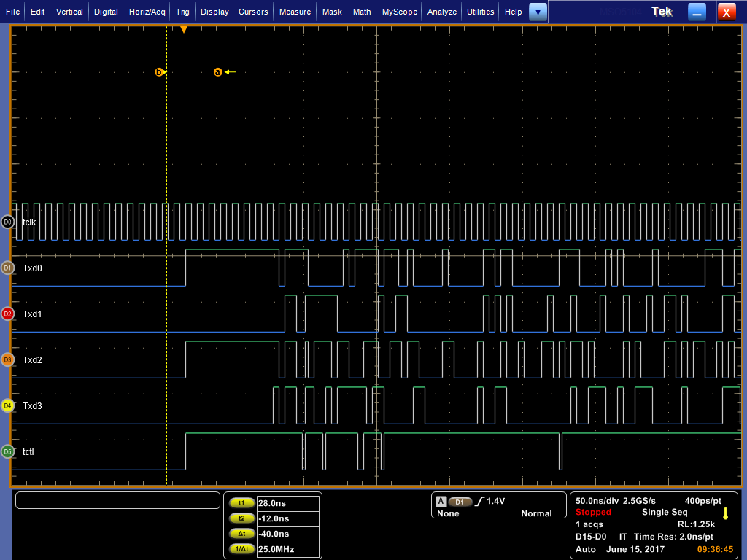Open the Horiz/Acq menu
The height and width of the screenshot is (560, 747).
tap(148, 12)
